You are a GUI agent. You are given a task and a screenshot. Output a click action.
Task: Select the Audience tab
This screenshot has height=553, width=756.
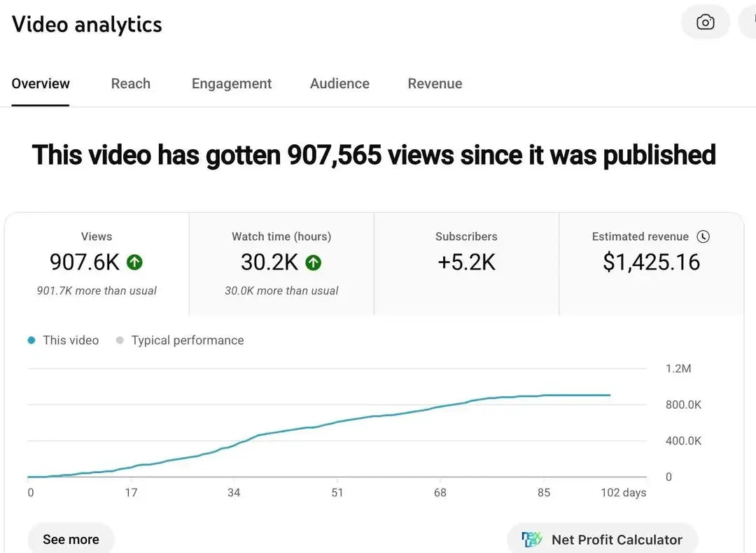point(339,84)
